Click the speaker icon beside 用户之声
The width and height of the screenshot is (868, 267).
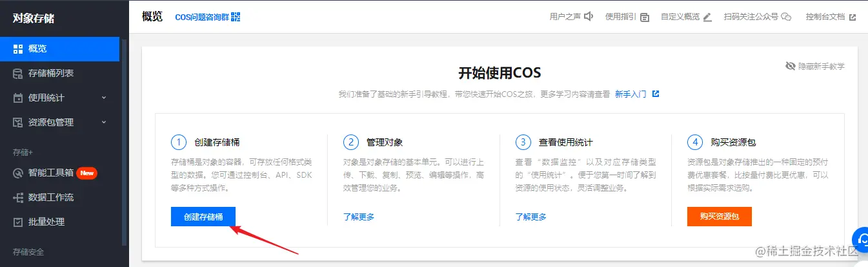click(x=588, y=17)
